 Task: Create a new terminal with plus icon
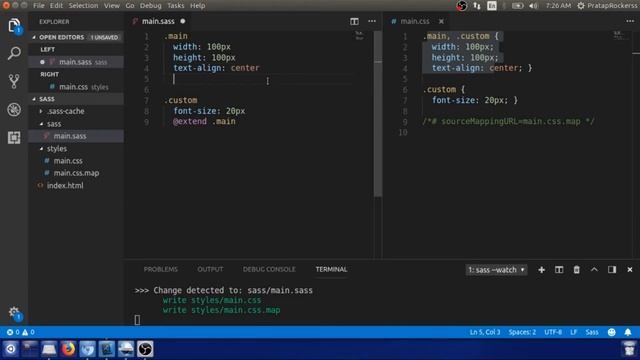(x=541, y=270)
